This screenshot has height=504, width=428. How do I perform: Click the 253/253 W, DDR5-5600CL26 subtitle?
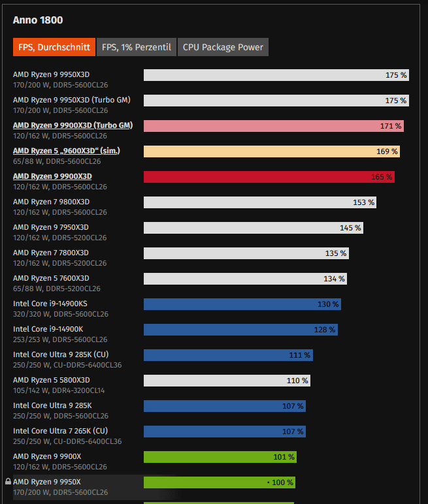pos(60,339)
